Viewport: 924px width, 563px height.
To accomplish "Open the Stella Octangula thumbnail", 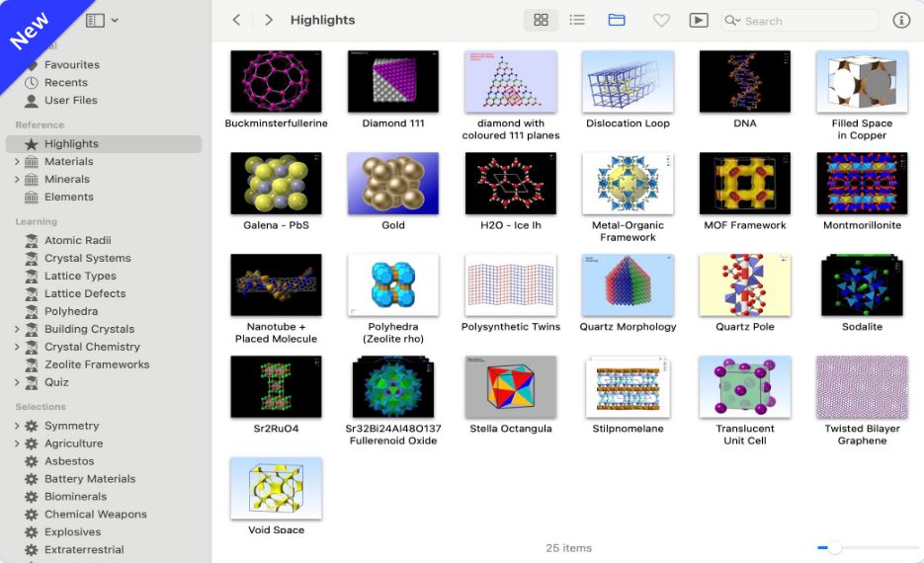I will (510, 387).
